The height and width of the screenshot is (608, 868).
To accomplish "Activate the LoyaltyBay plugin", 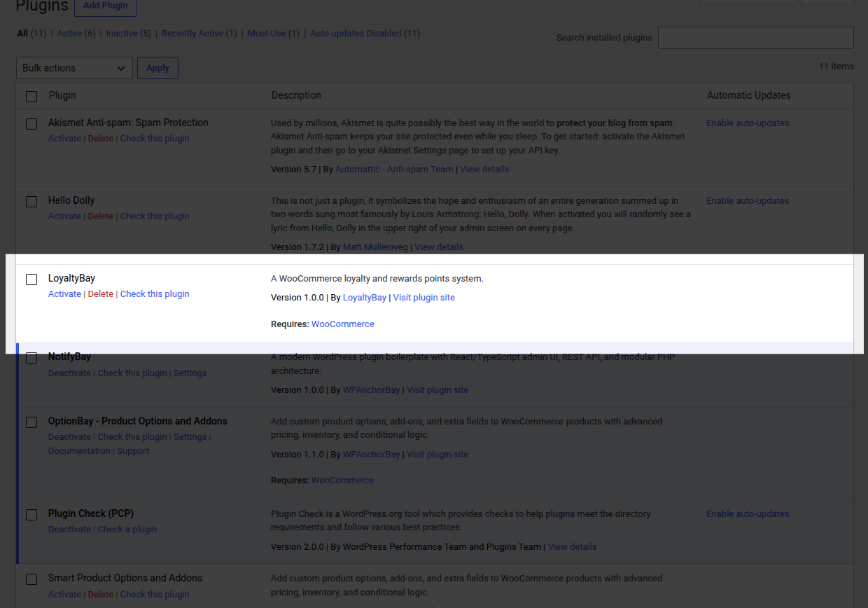I will (64, 294).
